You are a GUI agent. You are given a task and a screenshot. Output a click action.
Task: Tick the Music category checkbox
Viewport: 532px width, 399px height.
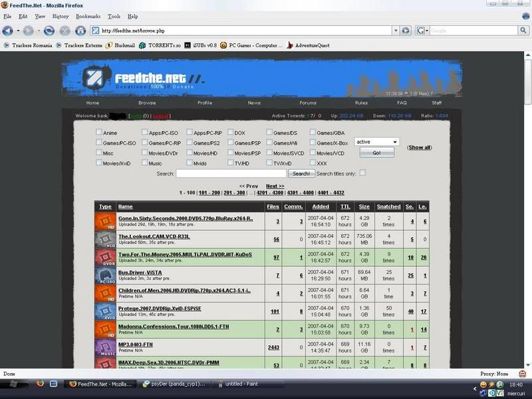coord(145,162)
